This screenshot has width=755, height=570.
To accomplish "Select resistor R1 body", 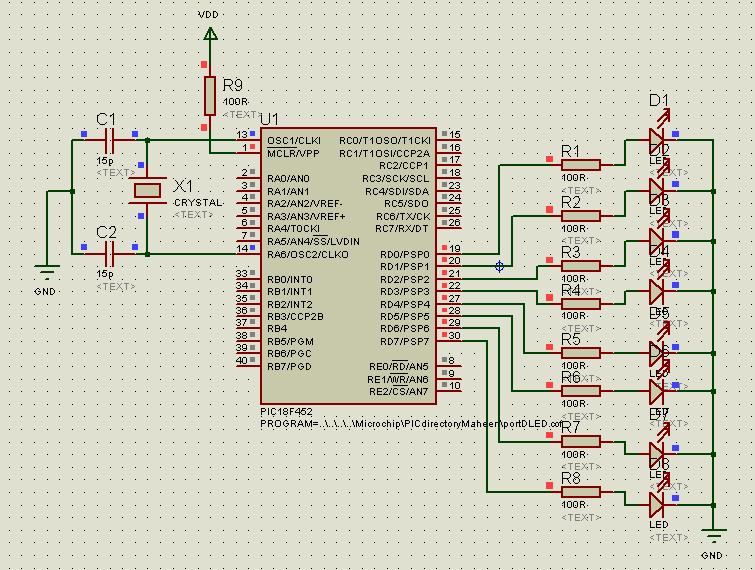I will pyautogui.click(x=581, y=165).
